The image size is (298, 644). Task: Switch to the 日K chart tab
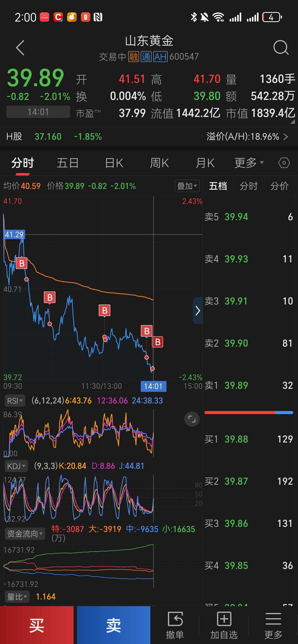point(114,163)
